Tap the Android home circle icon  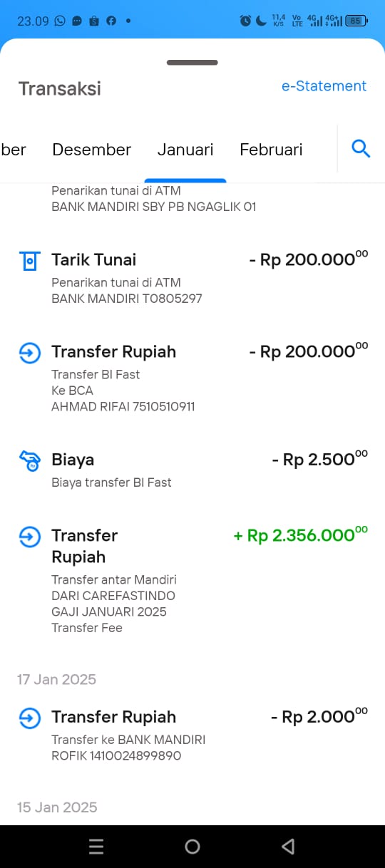[192, 847]
